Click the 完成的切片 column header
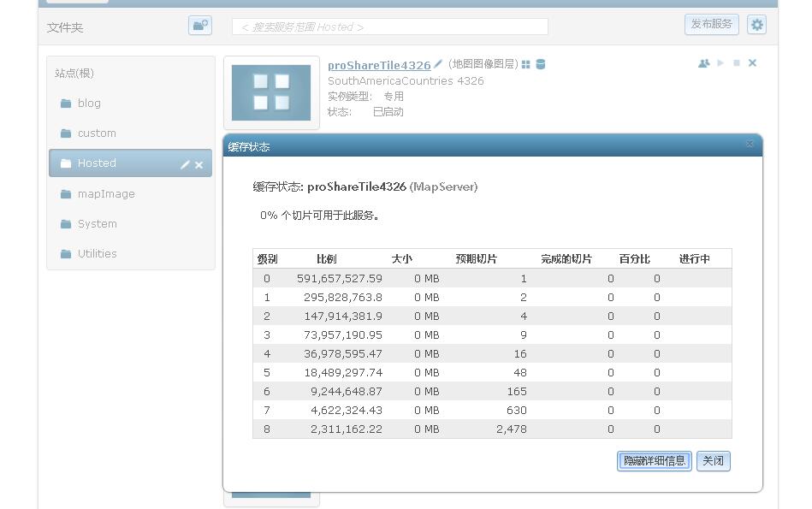 tap(566, 259)
